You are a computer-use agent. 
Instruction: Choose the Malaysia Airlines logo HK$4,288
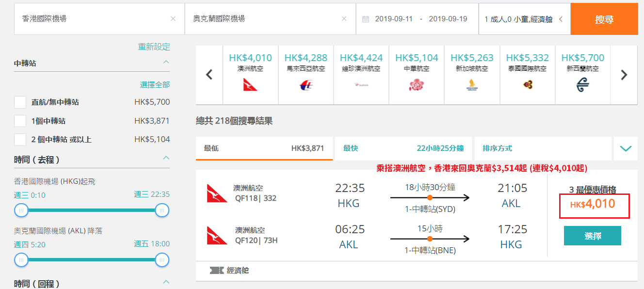[306, 85]
